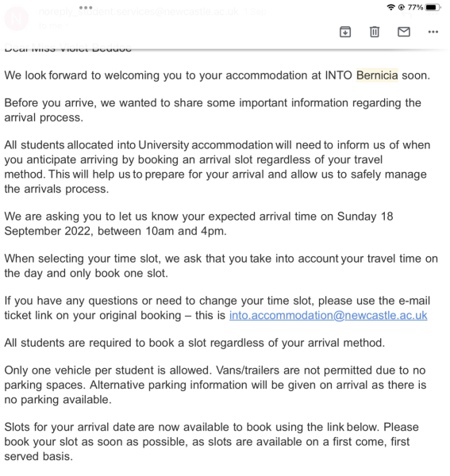Image resolution: width=450 pixels, height=476 pixels.
Task: Tap the battery indicator icon
Action: tap(433, 7)
